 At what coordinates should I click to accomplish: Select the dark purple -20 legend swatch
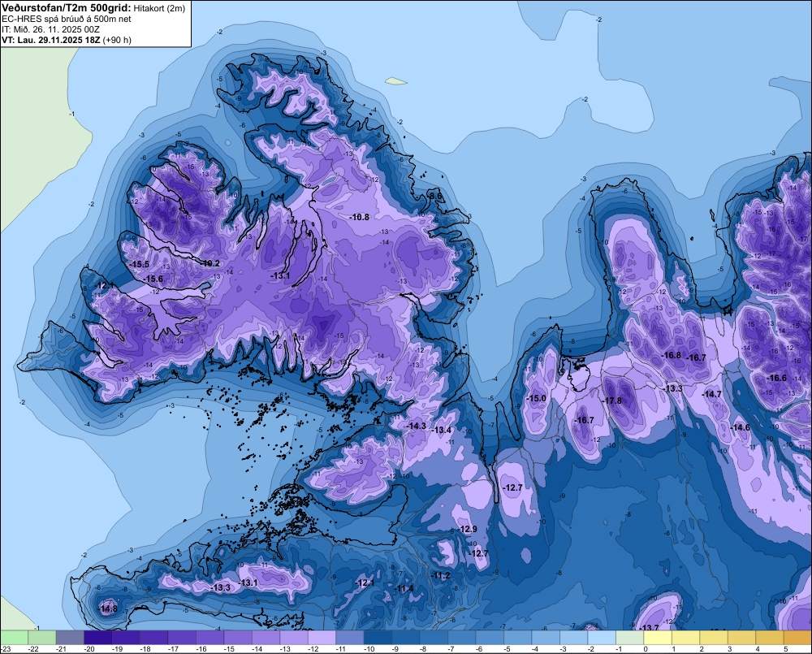pyautogui.click(x=98, y=638)
